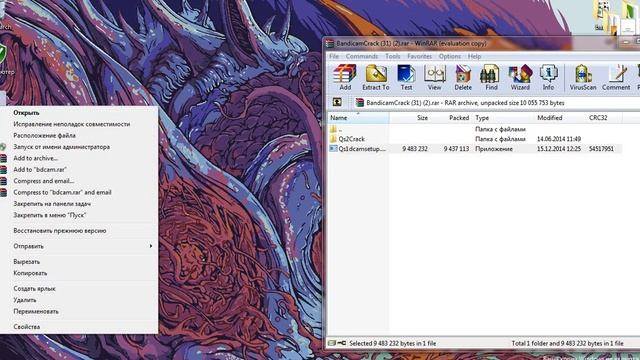
Task: Select Запуск от имени администратора
Action: tap(79, 147)
